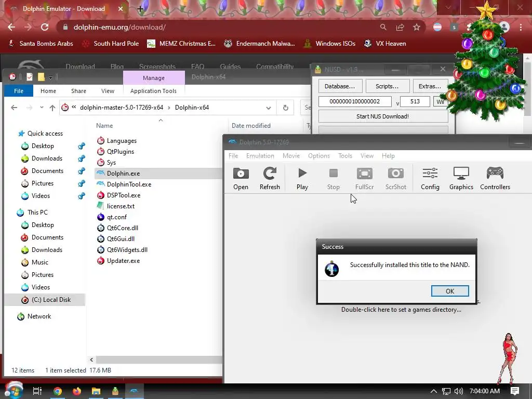
Task: Click the Refresh icon in Dolphin toolbar
Action: [x=270, y=179]
